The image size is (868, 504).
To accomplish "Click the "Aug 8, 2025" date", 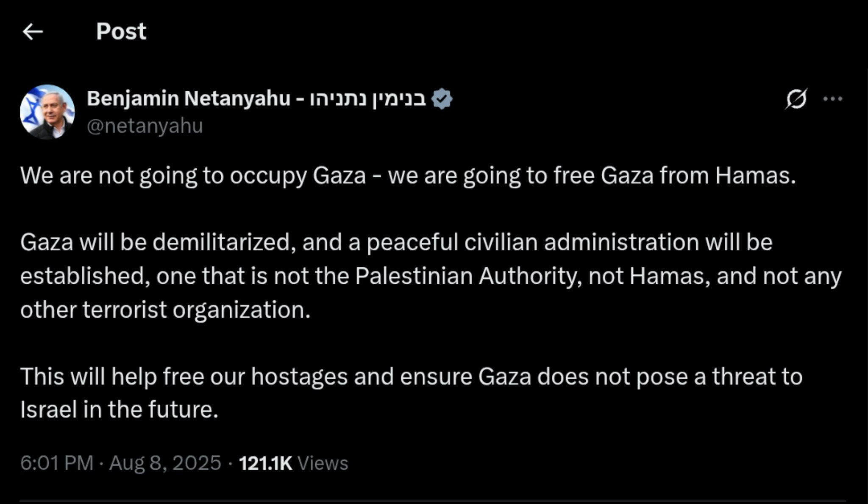I will click(165, 463).
